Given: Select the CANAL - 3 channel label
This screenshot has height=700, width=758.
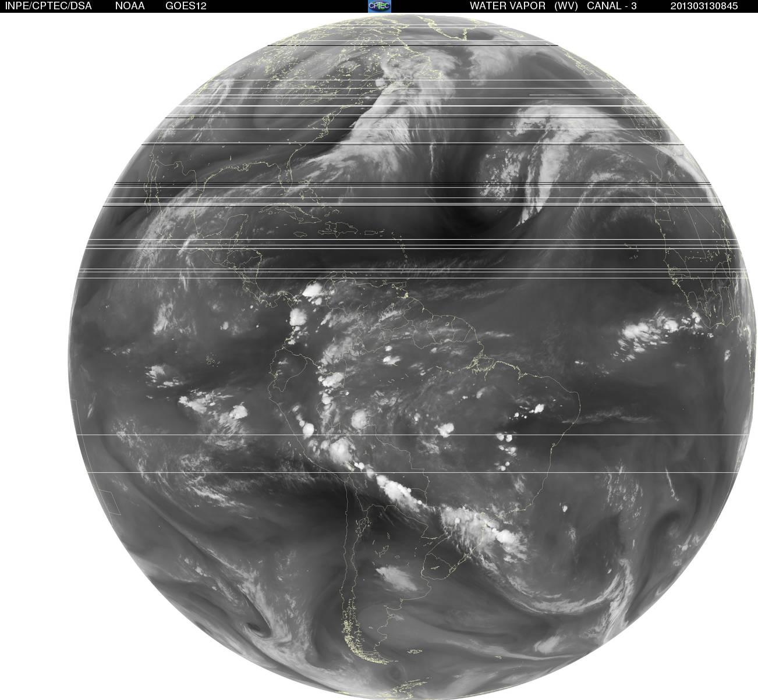Looking at the screenshot, I should [612, 6].
